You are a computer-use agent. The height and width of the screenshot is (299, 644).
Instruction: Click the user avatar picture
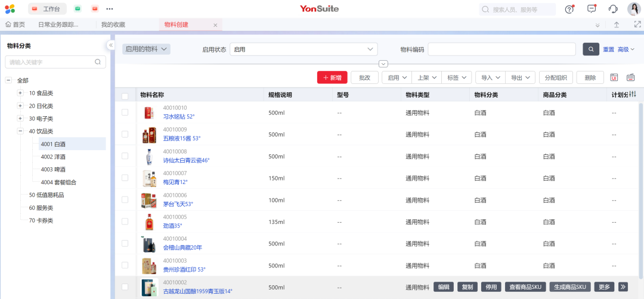click(634, 9)
